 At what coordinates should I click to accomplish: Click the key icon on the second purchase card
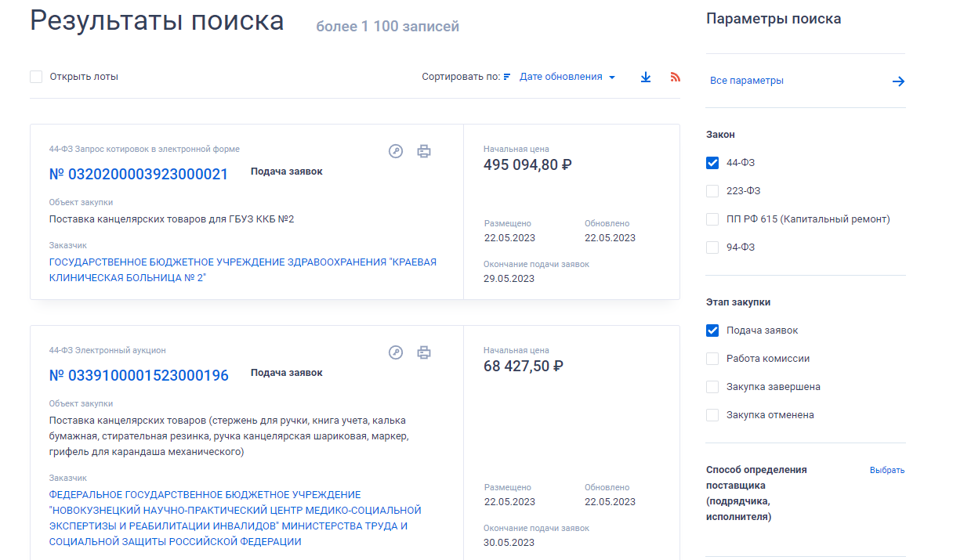tap(395, 353)
